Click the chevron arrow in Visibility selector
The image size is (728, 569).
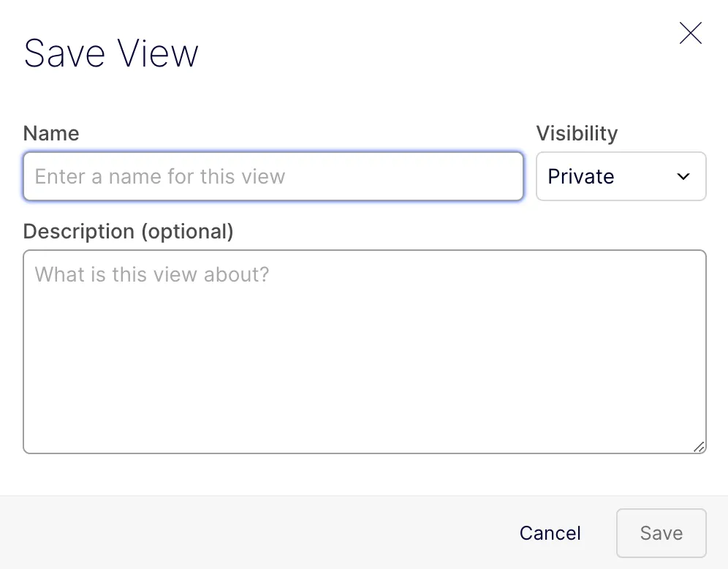(683, 176)
